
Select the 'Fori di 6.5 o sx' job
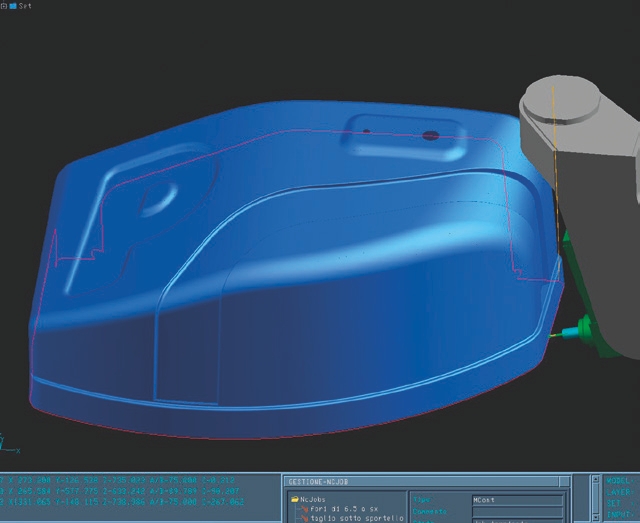coord(342,508)
